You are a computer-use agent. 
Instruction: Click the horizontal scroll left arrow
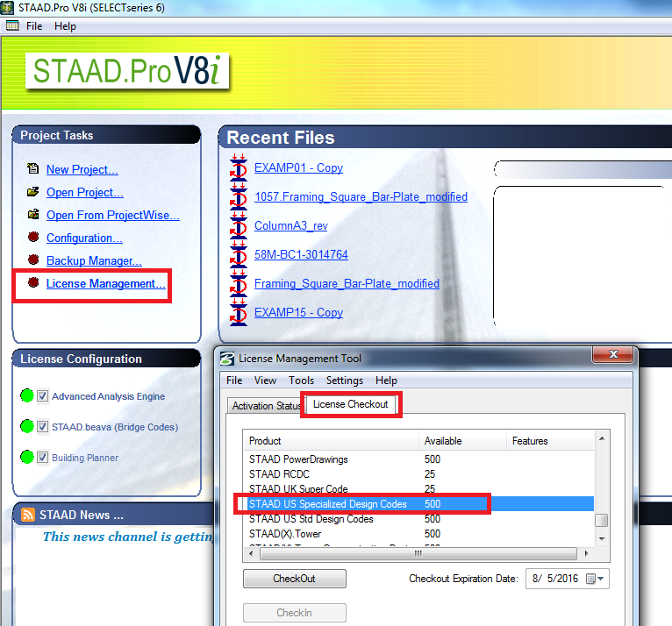point(251,553)
